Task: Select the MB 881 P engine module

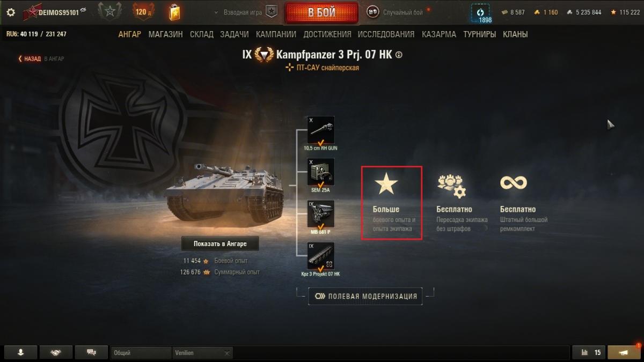Action: click(321, 214)
